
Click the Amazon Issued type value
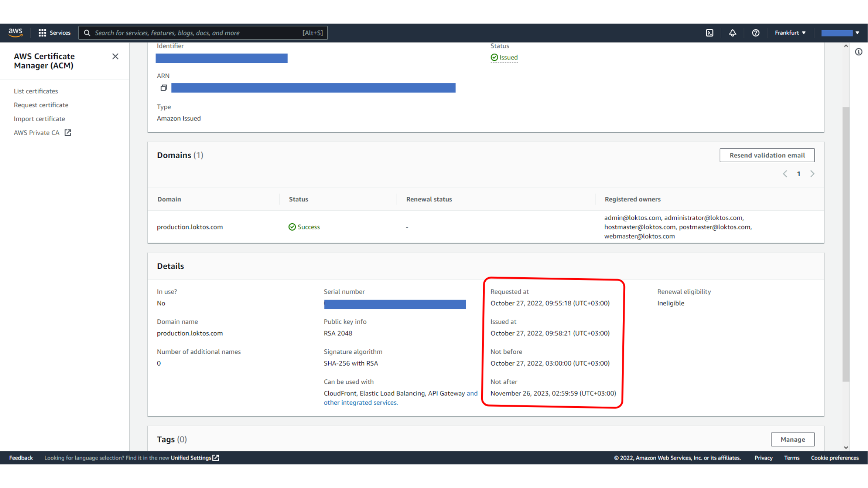179,119
